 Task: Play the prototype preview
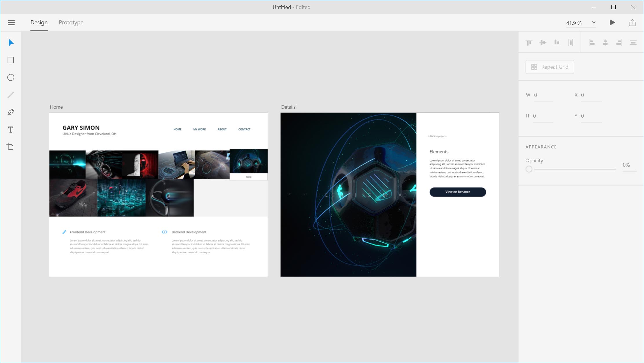(x=612, y=23)
